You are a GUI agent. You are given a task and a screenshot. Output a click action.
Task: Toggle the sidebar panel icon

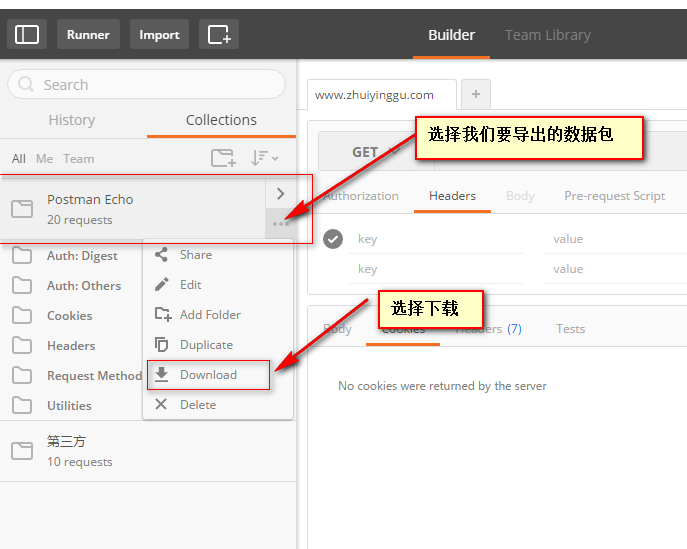27,34
